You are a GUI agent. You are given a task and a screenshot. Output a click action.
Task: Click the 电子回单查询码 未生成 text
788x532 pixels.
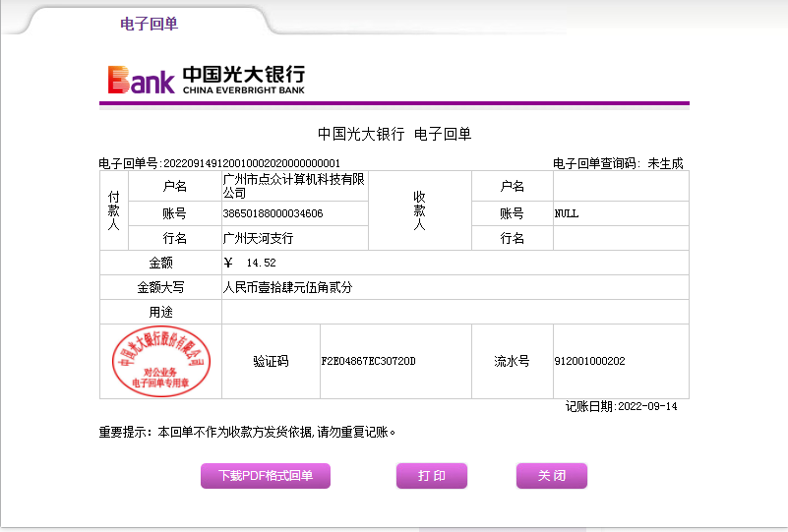pyautogui.click(x=618, y=163)
